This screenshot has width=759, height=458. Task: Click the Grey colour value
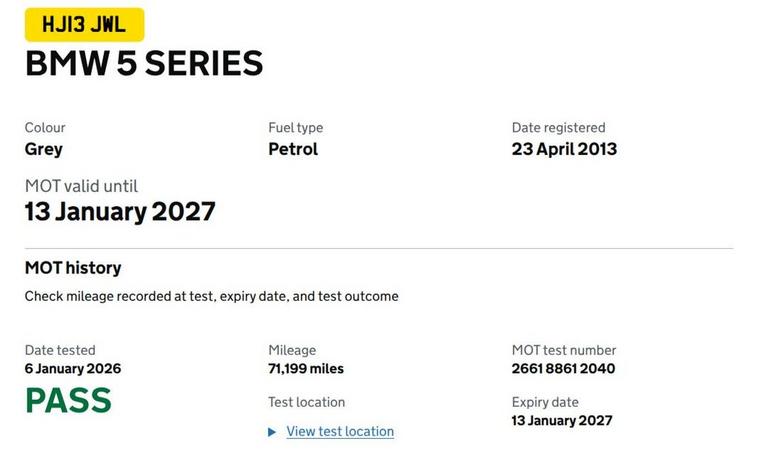point(44,149)
